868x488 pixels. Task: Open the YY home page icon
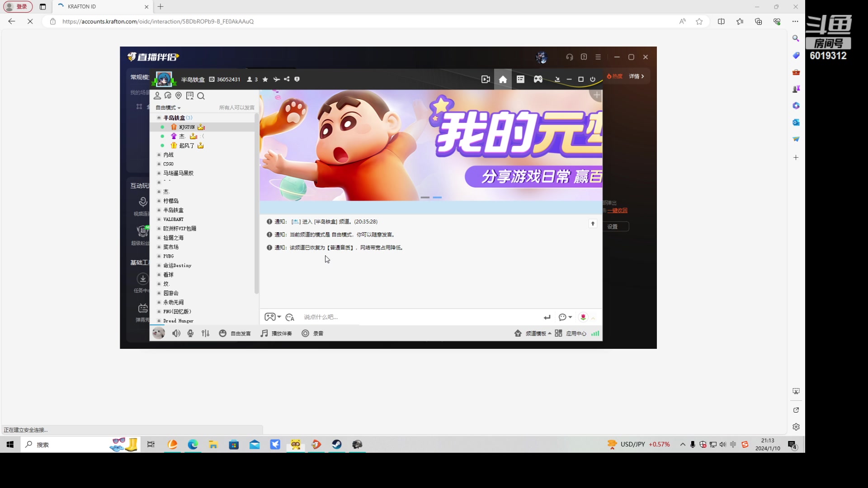pos(503,80)
